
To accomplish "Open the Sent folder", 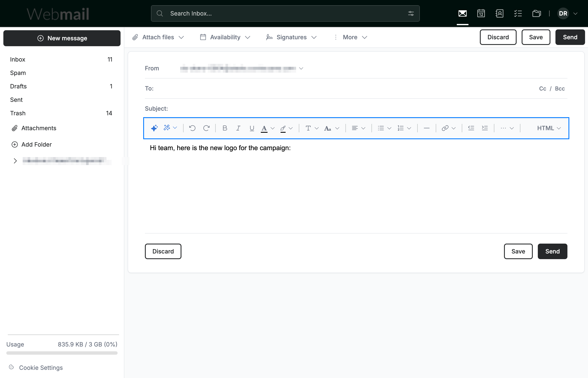I will [61, 100].
